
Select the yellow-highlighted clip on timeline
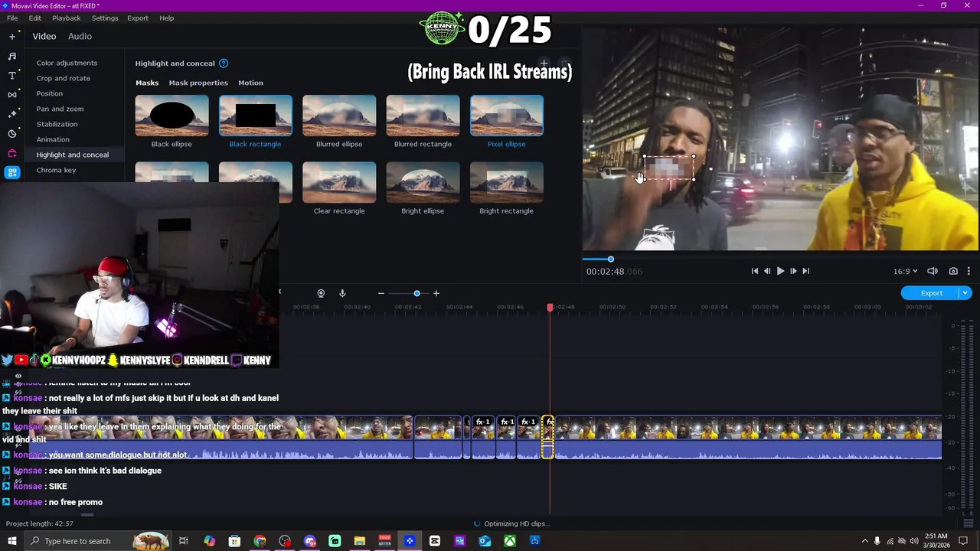(x=547, y=438)
